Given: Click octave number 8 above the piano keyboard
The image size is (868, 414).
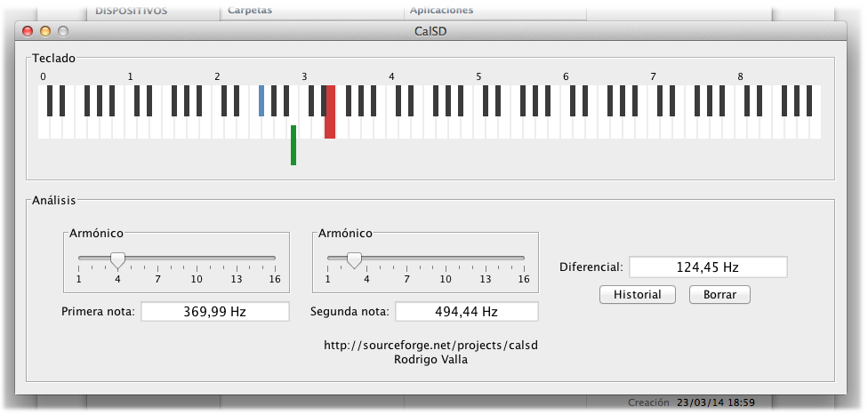Looking at the screenshot, I should click(x=740, y=76).
